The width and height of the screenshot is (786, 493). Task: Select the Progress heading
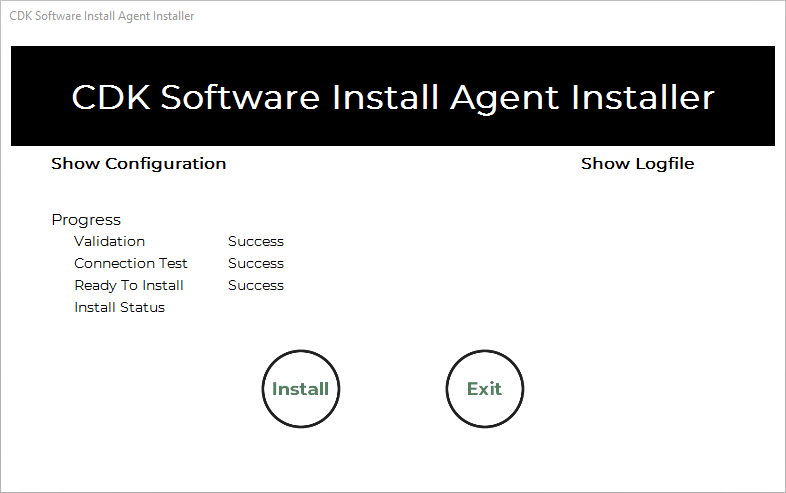tap(86, 220)
